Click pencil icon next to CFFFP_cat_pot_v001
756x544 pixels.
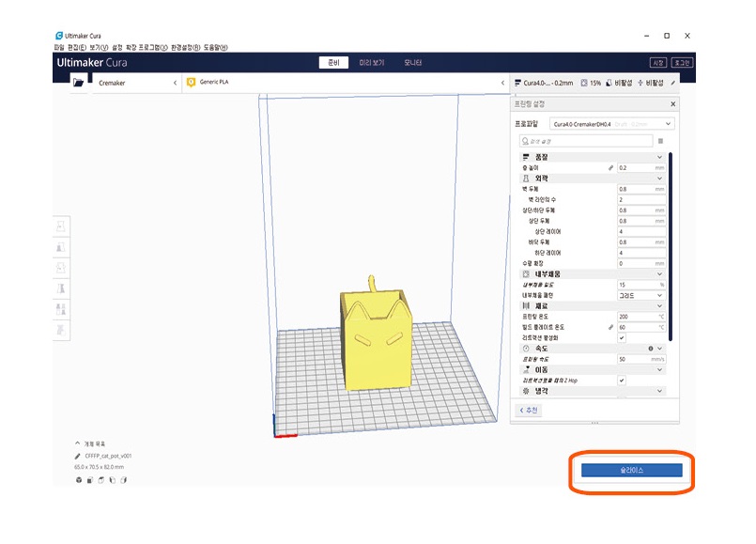[x=78, y=457]
